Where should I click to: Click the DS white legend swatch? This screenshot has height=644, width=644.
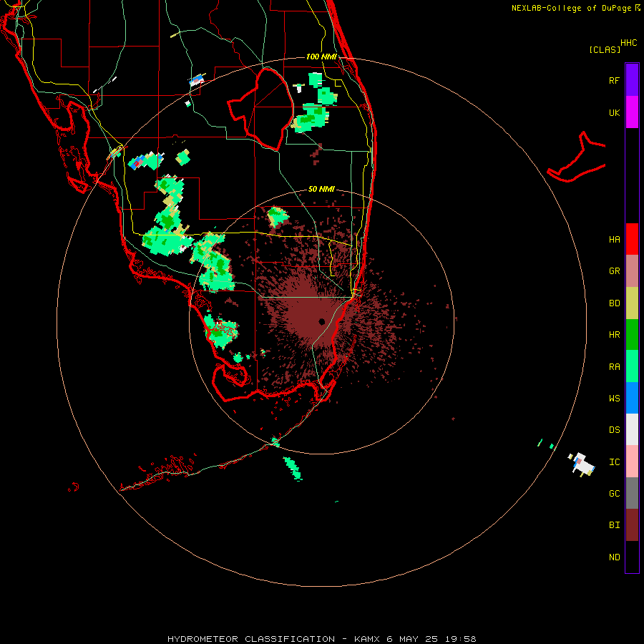(x=632, y=429)
